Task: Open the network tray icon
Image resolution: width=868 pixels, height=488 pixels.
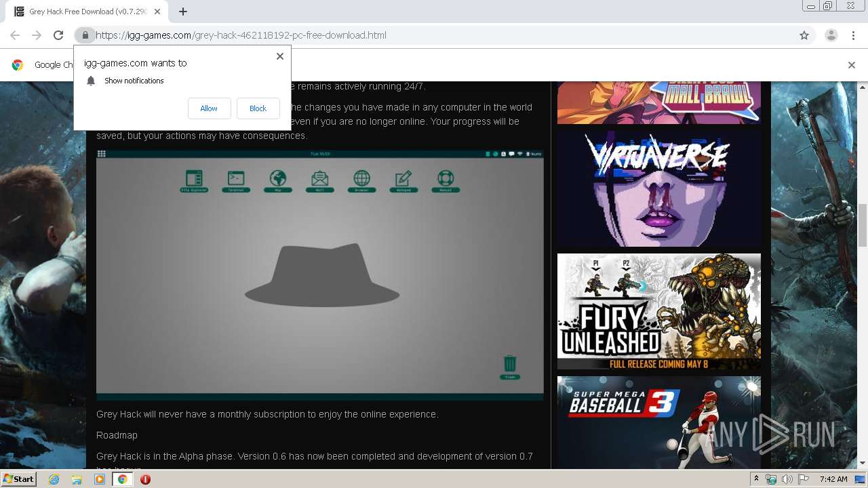Action: [771, 479]
